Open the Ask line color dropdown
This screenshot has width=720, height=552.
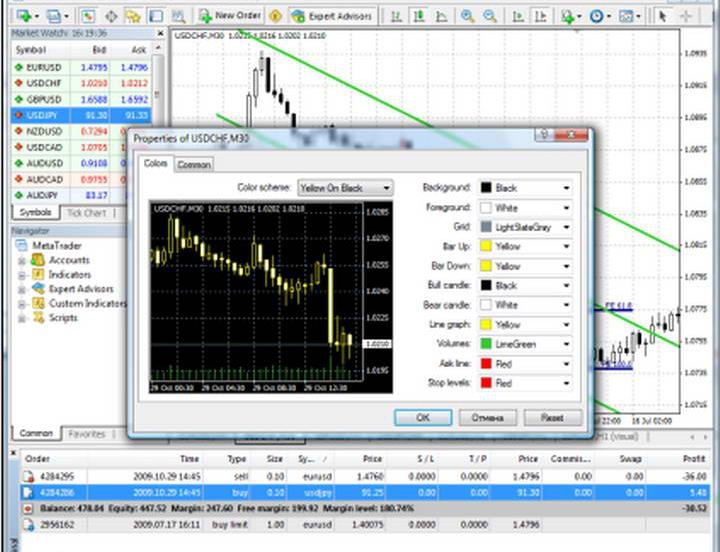pos(525,364)
